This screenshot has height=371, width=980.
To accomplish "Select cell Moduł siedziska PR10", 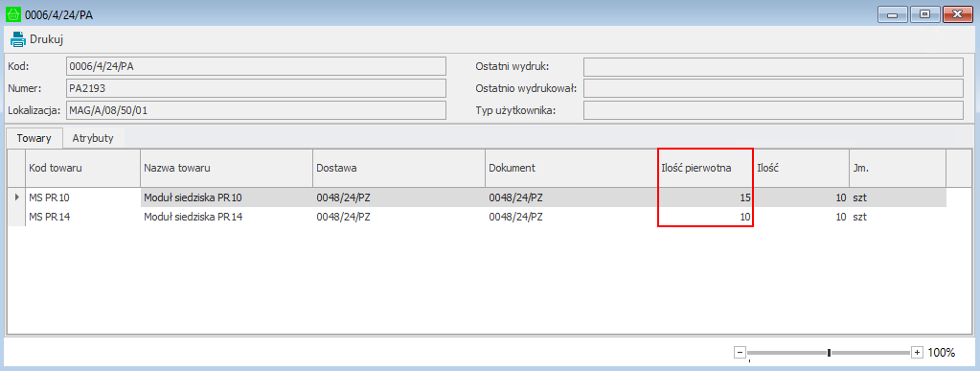I will (226, 198).
